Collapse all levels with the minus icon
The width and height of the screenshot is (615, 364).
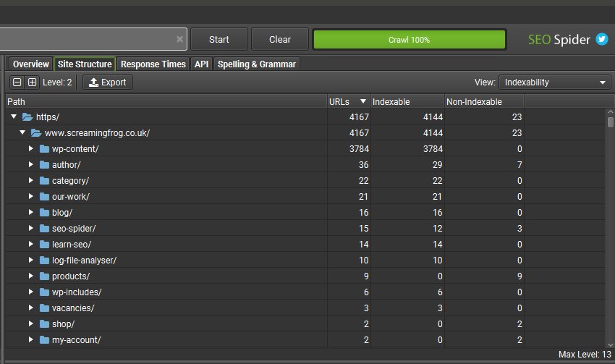17,82
